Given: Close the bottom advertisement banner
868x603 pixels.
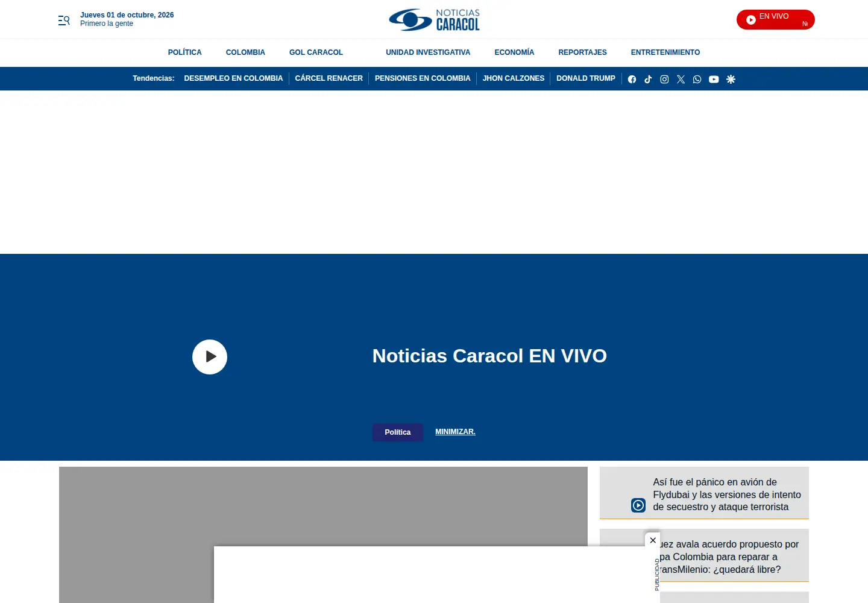Looking at the screenshot, I should pos(653,540).
